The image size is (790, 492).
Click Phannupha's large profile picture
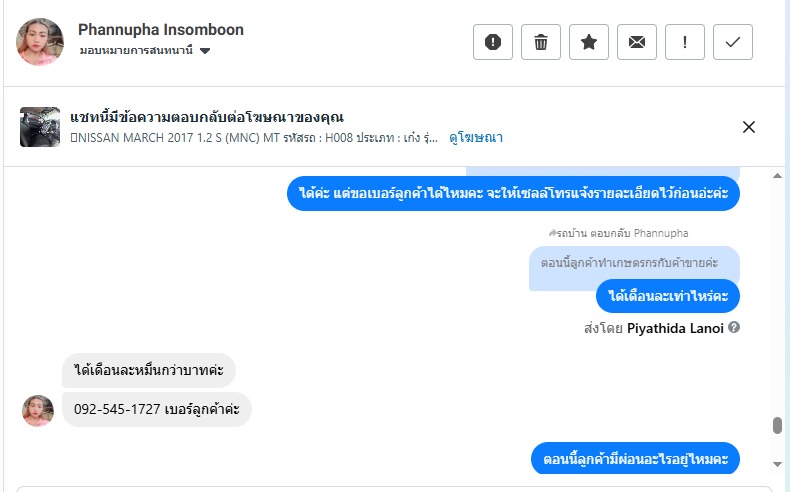tap(41, 42)
